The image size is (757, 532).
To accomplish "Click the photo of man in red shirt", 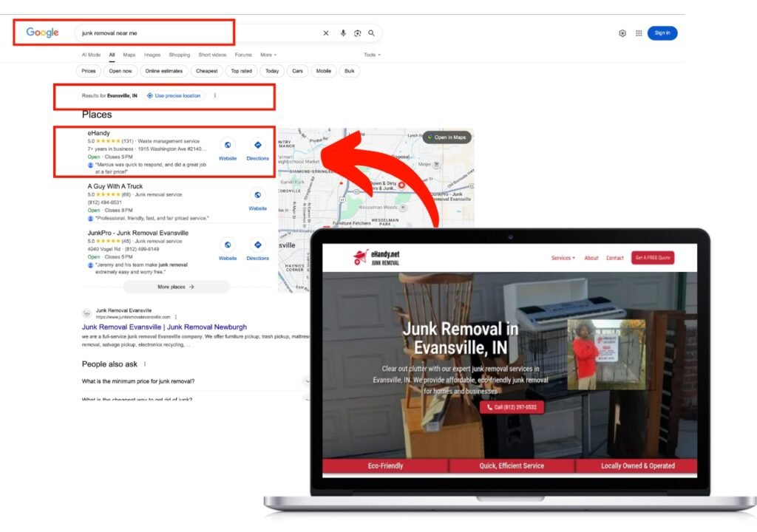I will point(607,355).
